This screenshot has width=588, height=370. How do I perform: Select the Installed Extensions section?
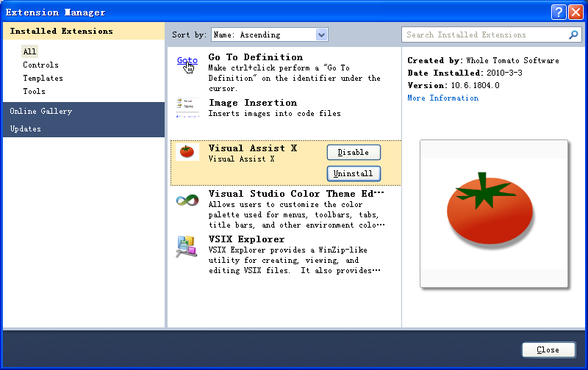pos(84,31)
